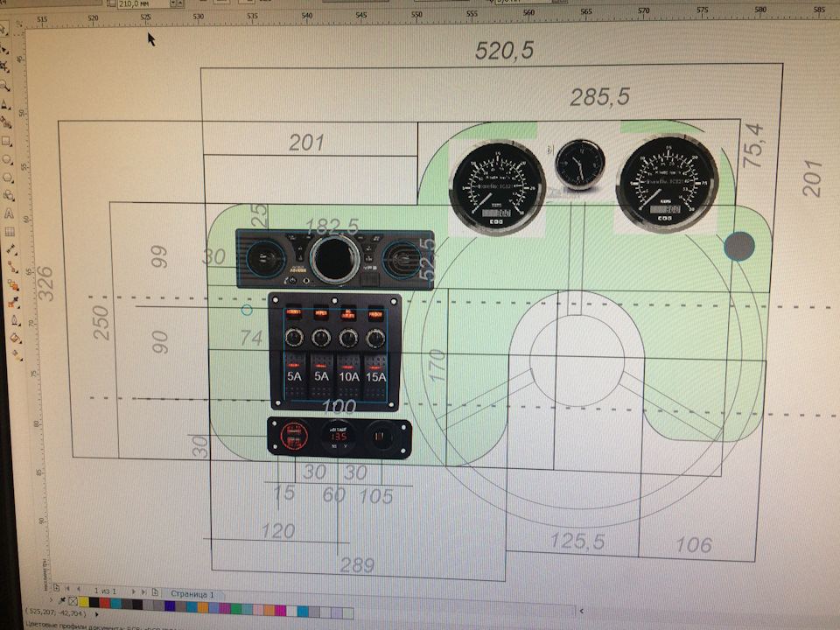
Task: Open the flyout arrow next to cursor coordinates
Action: [x=96, y=614]
